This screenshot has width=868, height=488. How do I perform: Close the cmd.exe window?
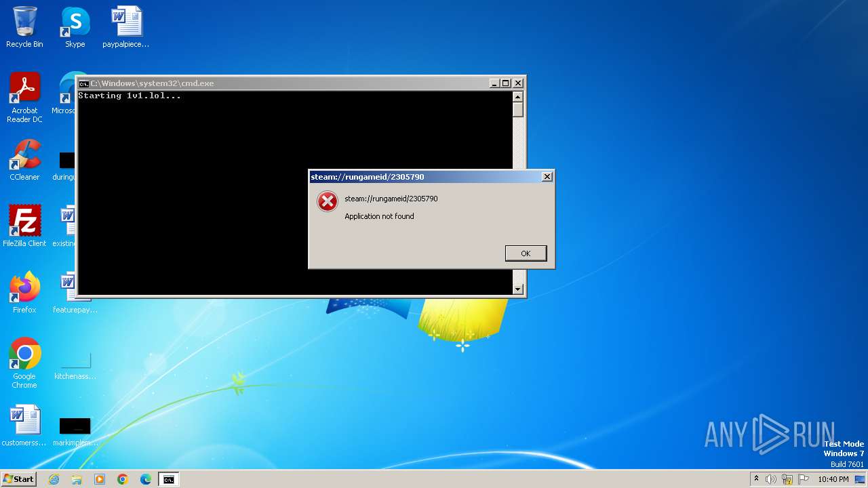[x=518, y=83]
